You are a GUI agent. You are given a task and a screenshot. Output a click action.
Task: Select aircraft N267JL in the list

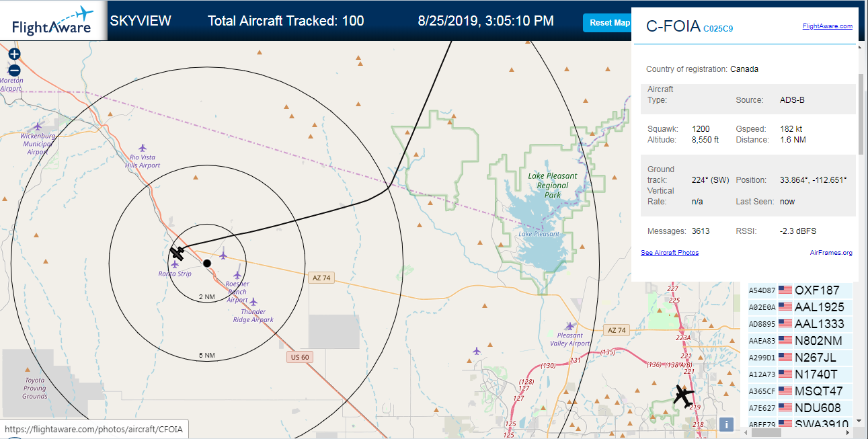[x=800, y=358]
